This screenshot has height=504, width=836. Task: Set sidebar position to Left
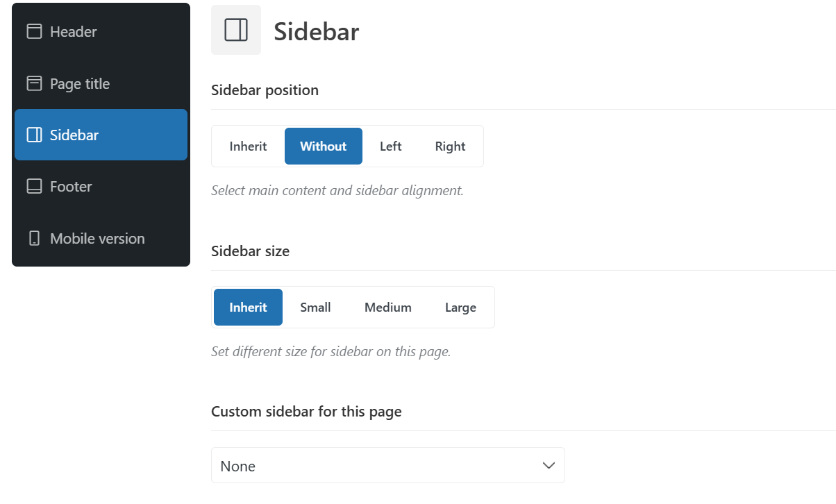point(391,146)
